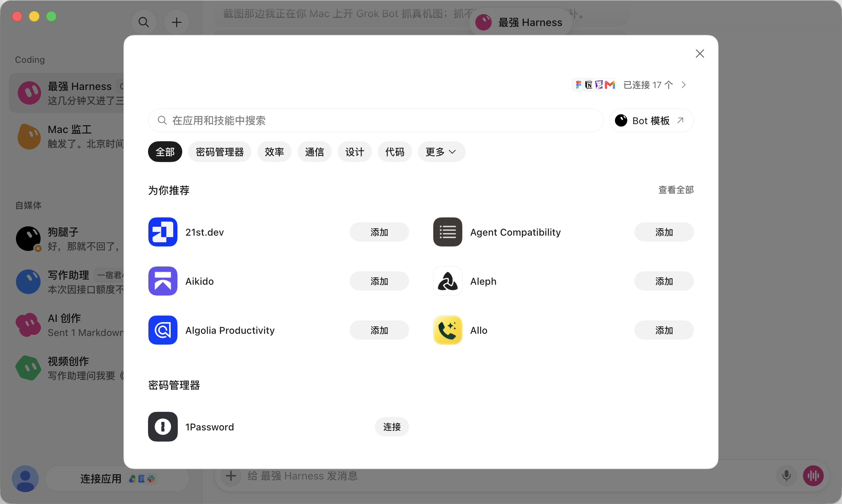Screen dimensions: 842x504
Task: Select the 通信 category tab
Action: click(x=315, y=152)
